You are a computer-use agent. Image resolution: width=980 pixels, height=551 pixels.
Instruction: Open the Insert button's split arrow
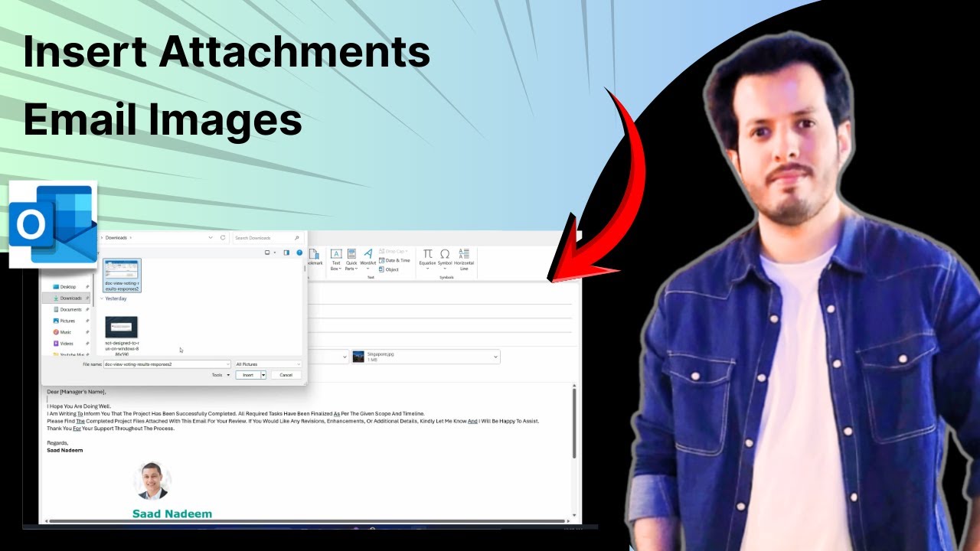pyautogui.click(x=263, y=375)
